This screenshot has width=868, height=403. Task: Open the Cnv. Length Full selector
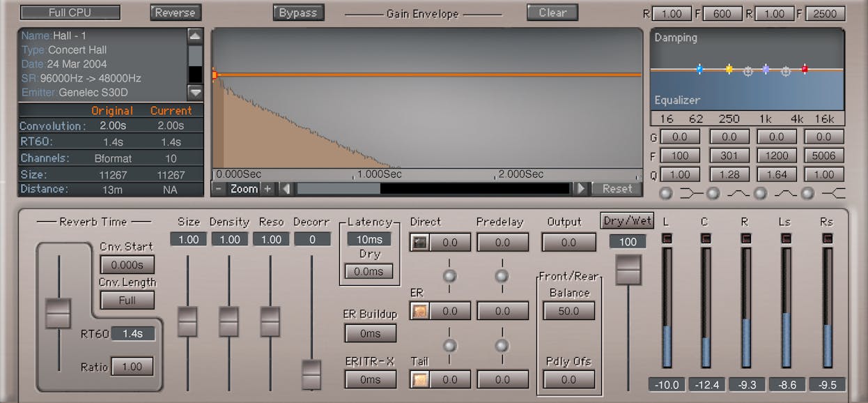[x=127, y=301]
